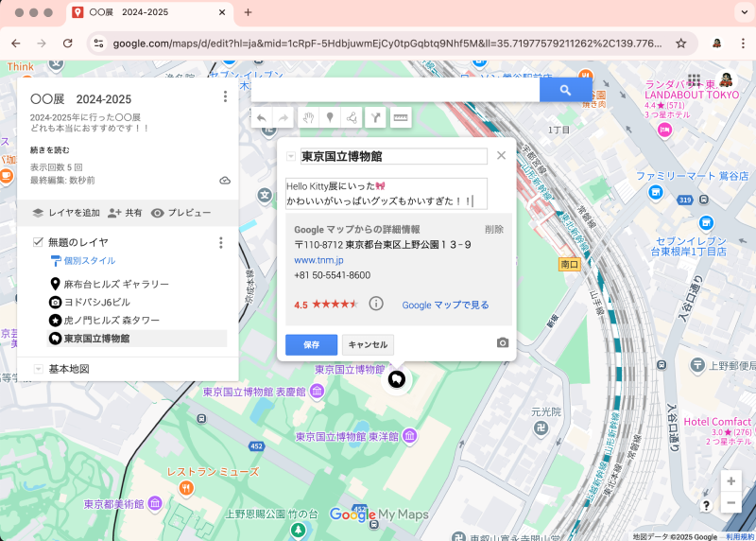Viewport: 756px width, 541px height.
Task: Open the map title three-dot menu
Action: click(225, 96)
